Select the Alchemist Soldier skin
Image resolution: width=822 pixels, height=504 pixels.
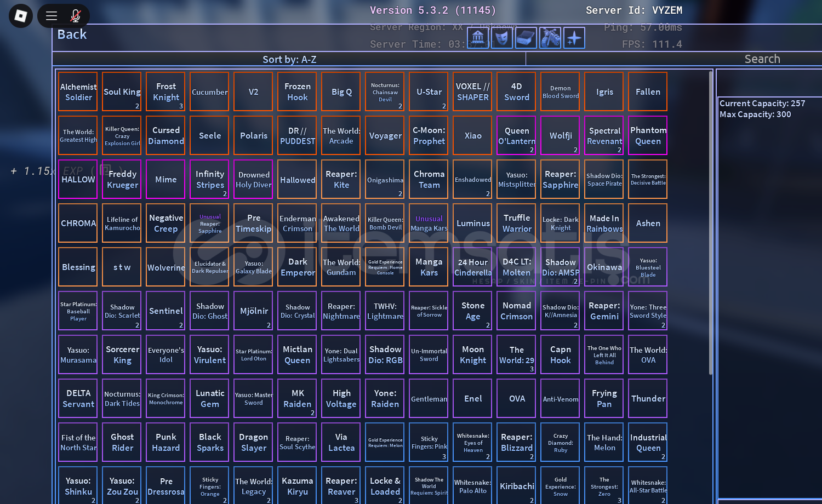(x=78, y=92)
